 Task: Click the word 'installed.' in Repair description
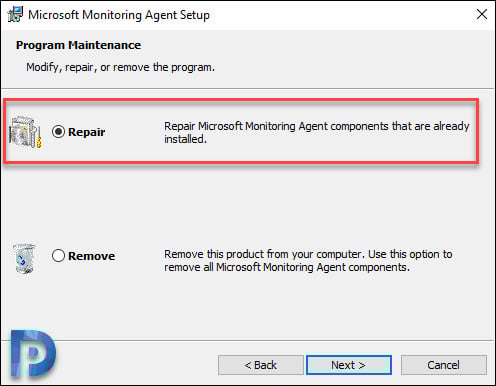[185, 139]
